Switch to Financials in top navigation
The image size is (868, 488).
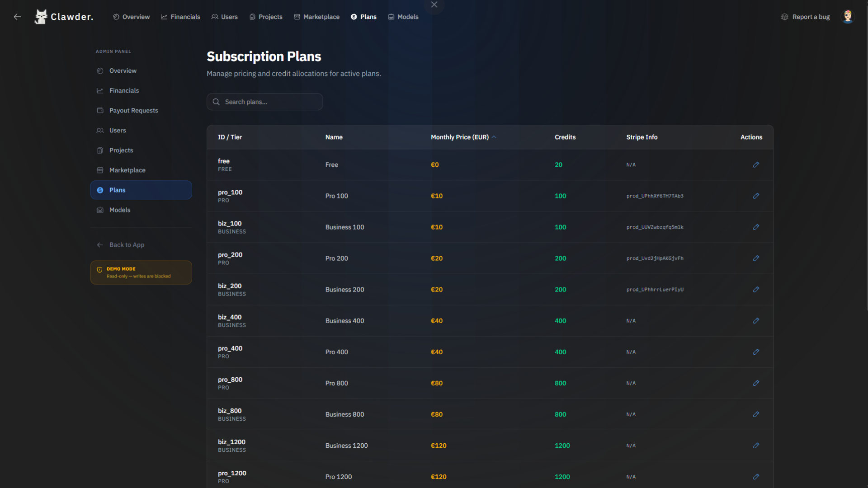[x=180, y=17]
